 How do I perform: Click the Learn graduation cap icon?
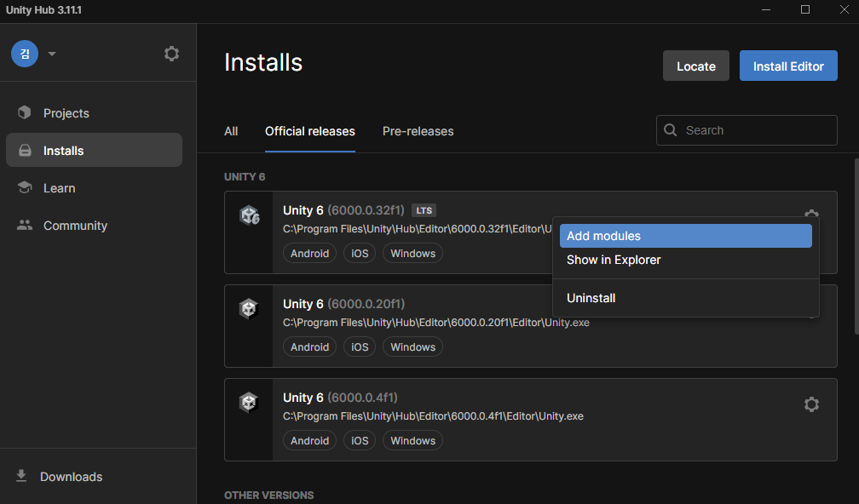point(25,187)
